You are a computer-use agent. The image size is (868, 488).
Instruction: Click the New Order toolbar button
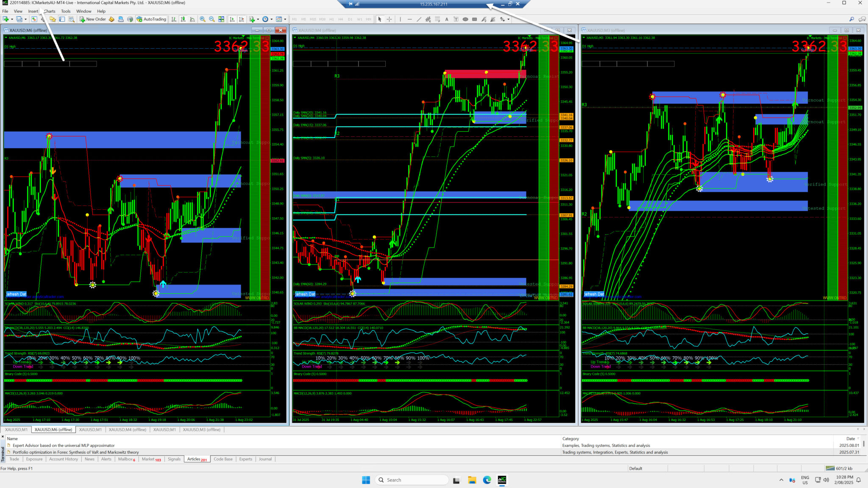point(93,19)
